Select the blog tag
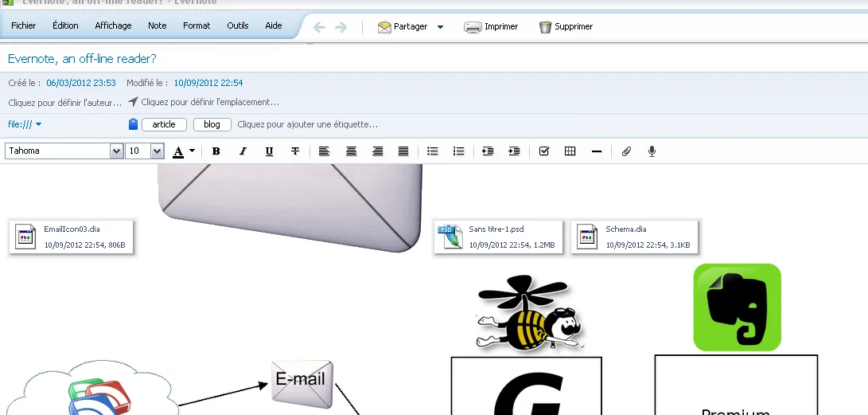 coord(212,125)
